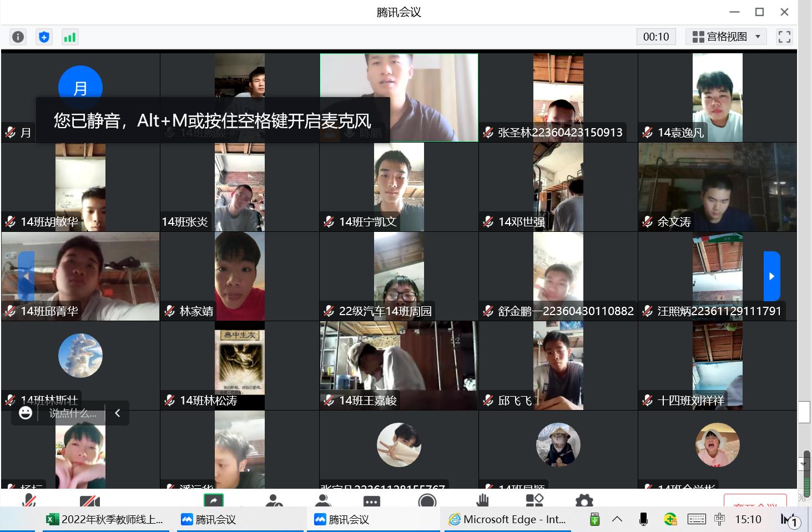Viewport: 812px width, 532px height.
Task: Select 14班王嘉峻 video tile
Action: [x=399, y=366]
